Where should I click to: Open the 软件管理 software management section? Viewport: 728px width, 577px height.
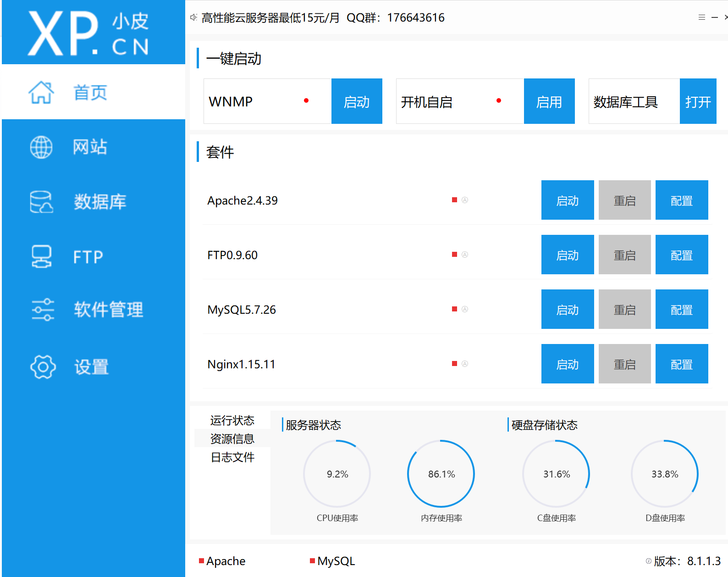click(94, 310)
